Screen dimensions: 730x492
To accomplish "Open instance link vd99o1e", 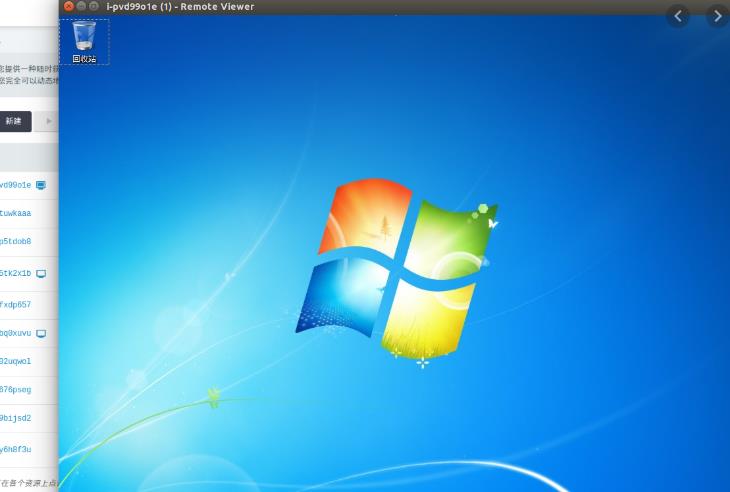I will [x=15, y=185].
